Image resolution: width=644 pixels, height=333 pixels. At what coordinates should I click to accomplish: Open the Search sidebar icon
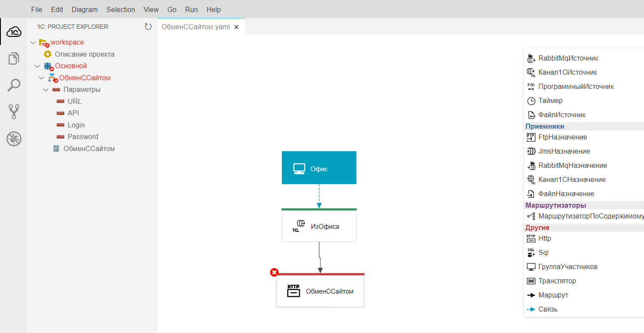pos(14,85)
